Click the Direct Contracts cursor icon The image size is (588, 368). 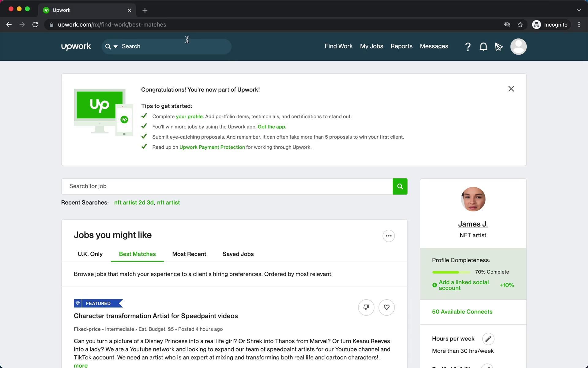tap(499, 47)
